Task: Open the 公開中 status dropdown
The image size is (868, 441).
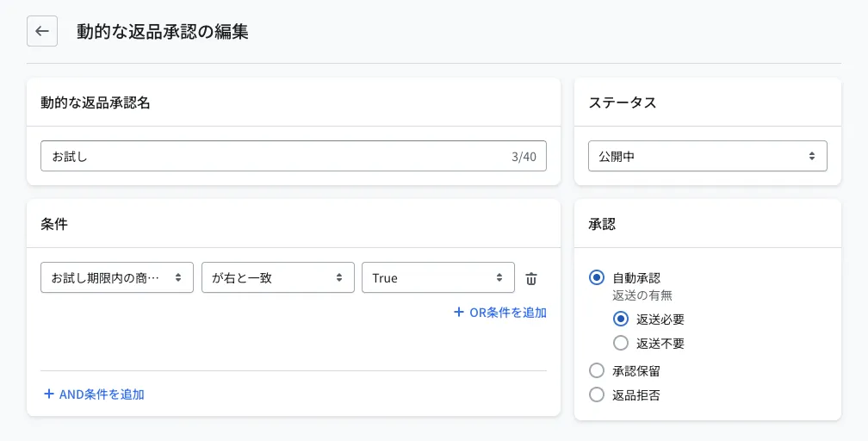Action: pos(708,156)
